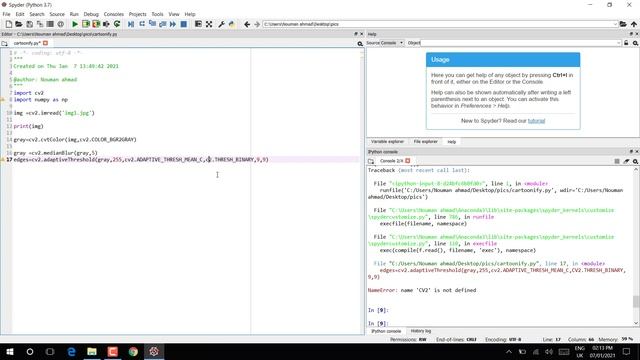Screen dimensions: 640x360
Task: Browse tabs icon left of cartoonify.py tab
Action: pos(4,43)
